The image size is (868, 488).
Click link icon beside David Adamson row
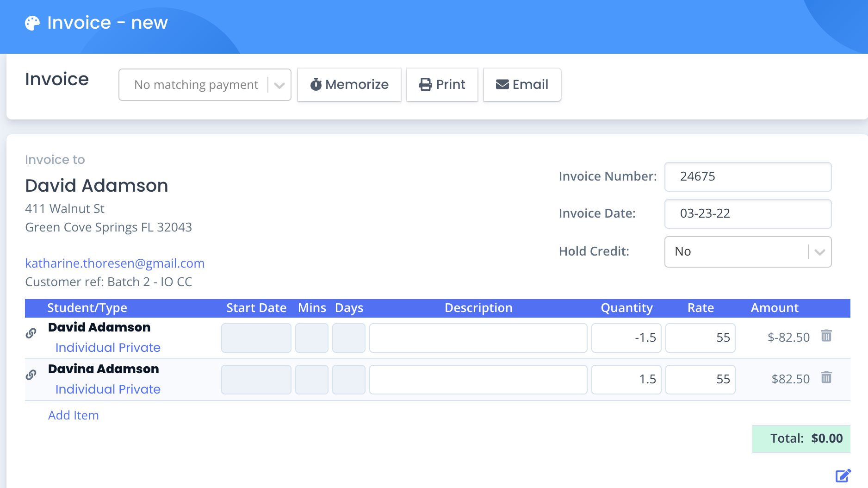point(31,333)
